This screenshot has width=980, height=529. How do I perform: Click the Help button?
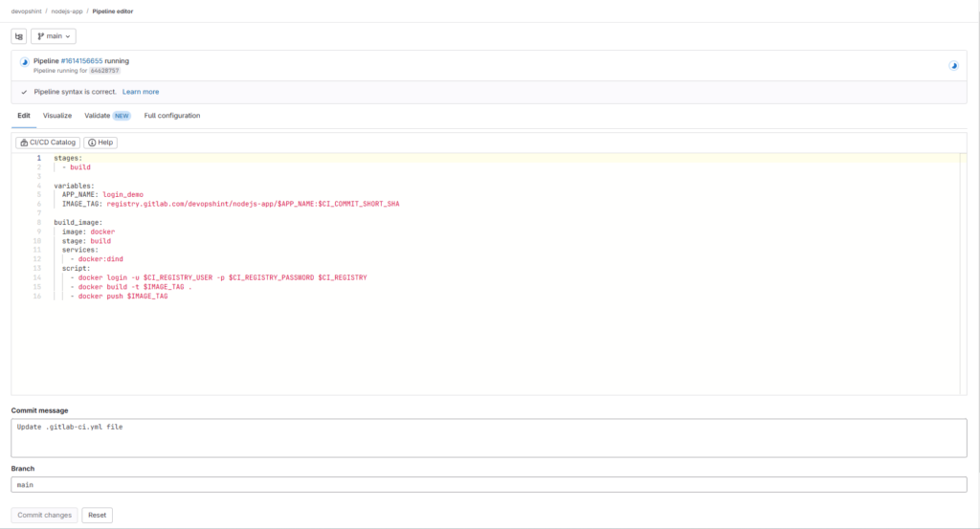point(100,143)
